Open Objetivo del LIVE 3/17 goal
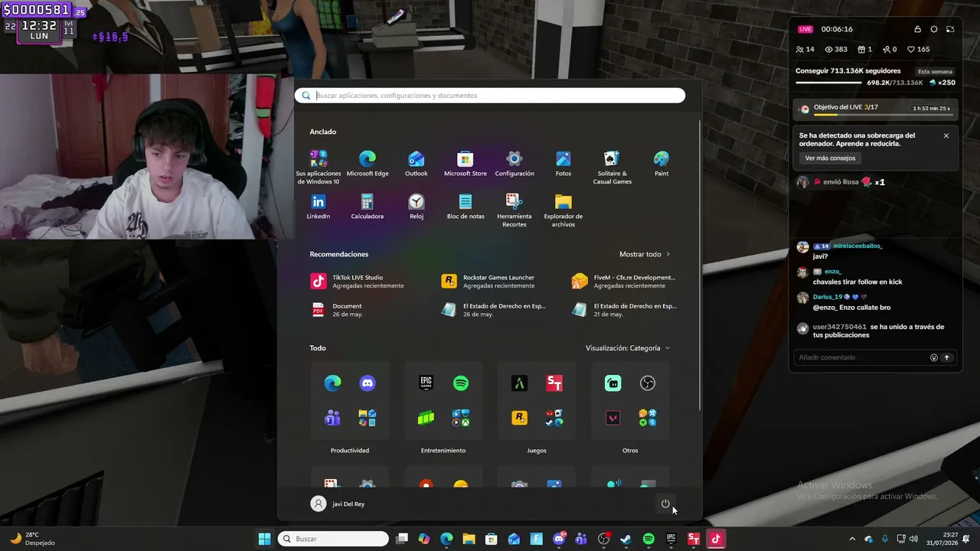The height and width of the screenshot is (551, 980). click(875, 109)
